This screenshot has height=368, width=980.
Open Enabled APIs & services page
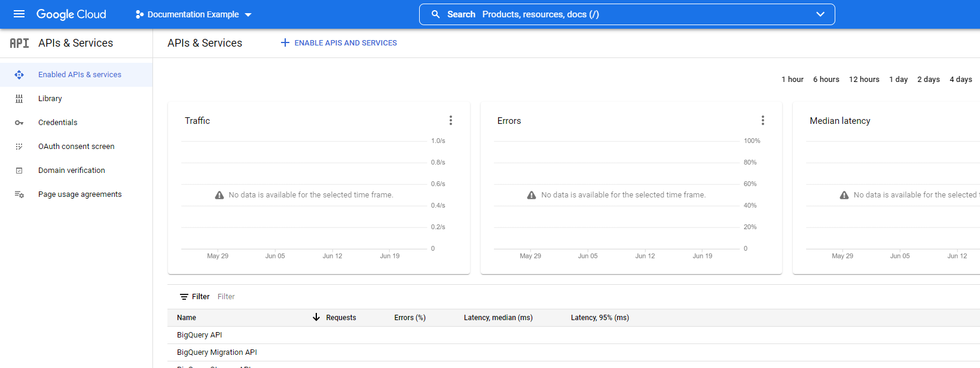coord(80,75)
